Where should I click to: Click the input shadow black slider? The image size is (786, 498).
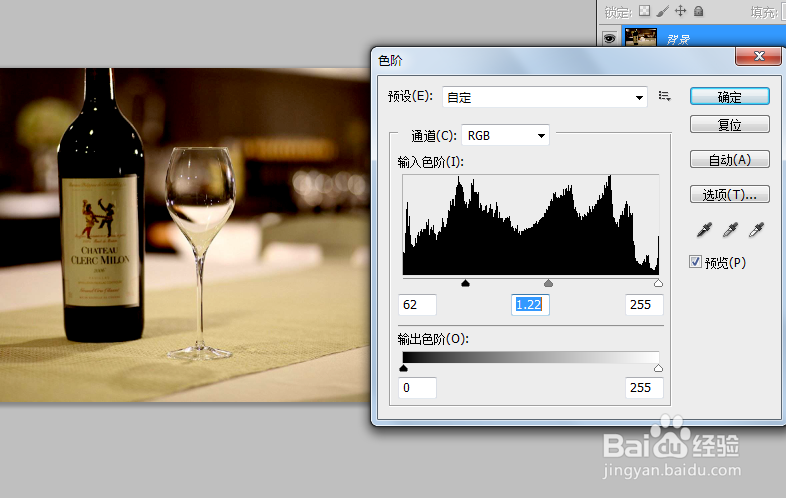465,283
